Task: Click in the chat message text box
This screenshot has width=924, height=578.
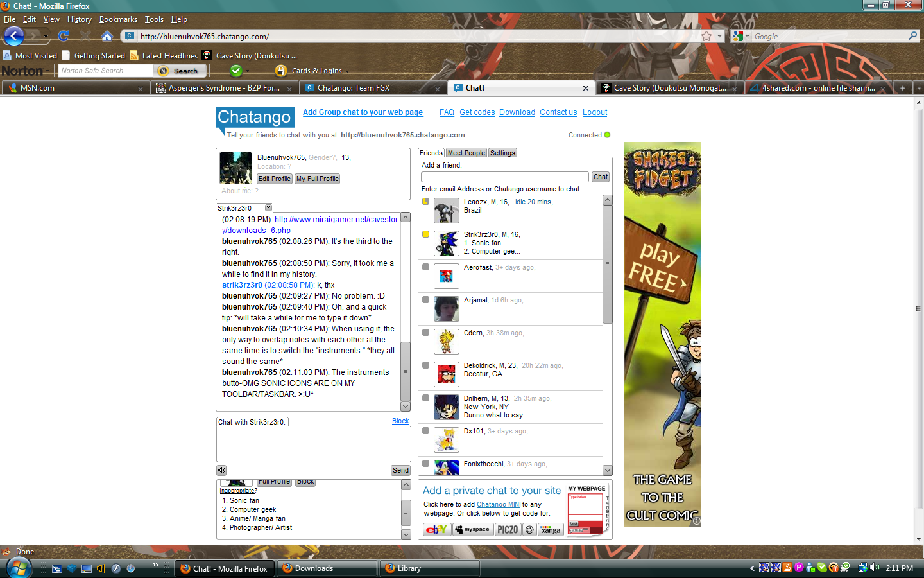Action: tap(314, 444)
